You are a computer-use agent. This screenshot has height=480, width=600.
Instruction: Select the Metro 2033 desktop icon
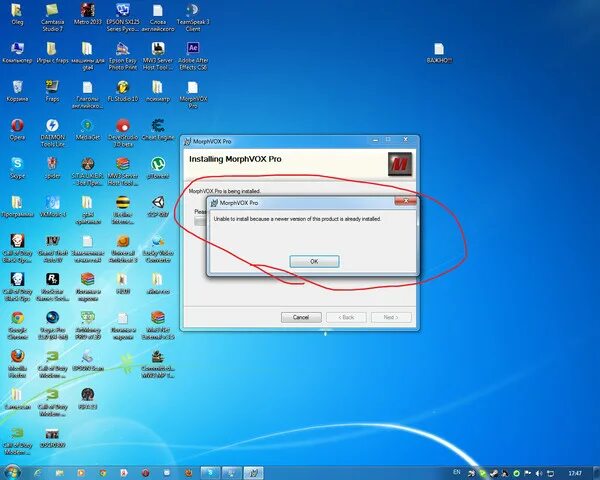[88, 15]
